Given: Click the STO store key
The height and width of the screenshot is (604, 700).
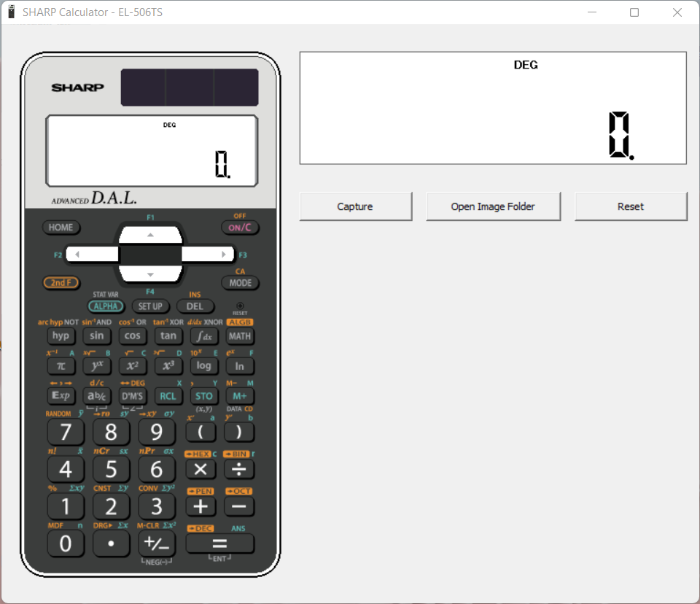Looking at the screenshot, I should coord(204,396).
